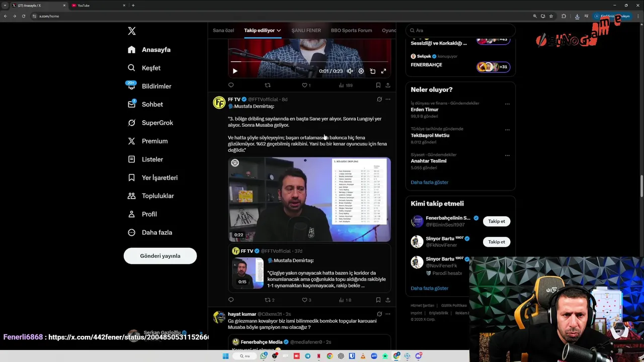This screenshot has height=362, width=644.
Task: Open top video settings gear
Action: pos(361,71)
